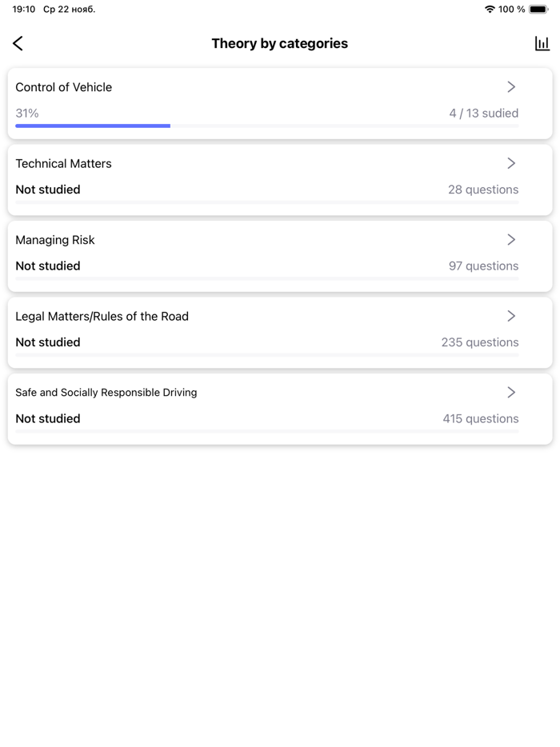
Task: Tap the chevron for Safe and Socially Responsible Driving
Action: (x=511, y=392)
